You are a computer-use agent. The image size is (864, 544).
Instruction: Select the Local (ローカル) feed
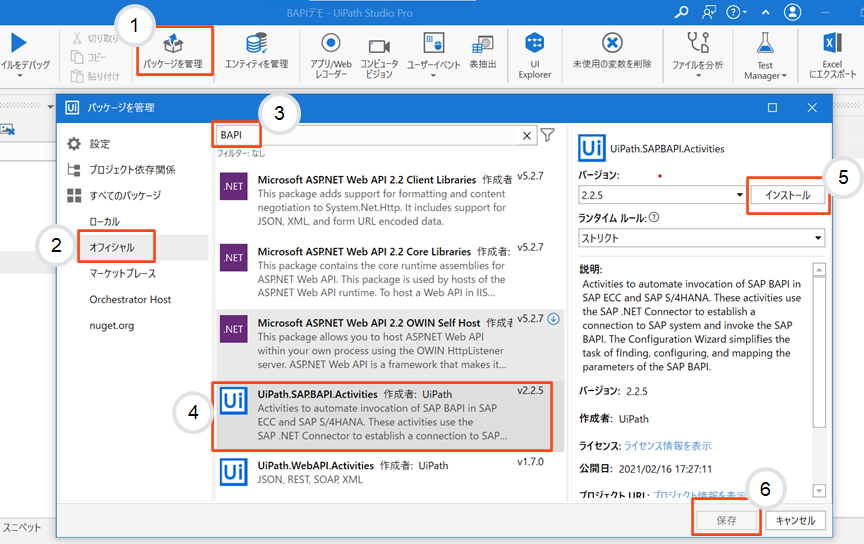105,222
